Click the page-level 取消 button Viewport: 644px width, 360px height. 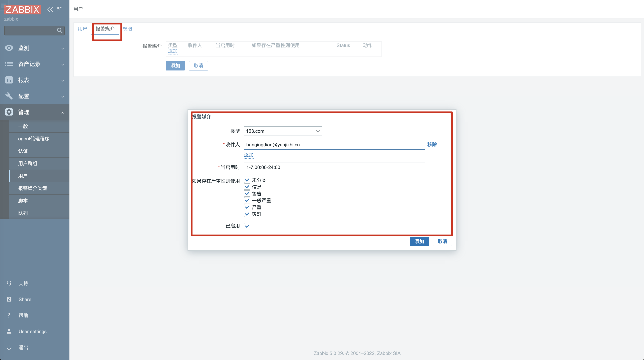click(x=198, y=65)
